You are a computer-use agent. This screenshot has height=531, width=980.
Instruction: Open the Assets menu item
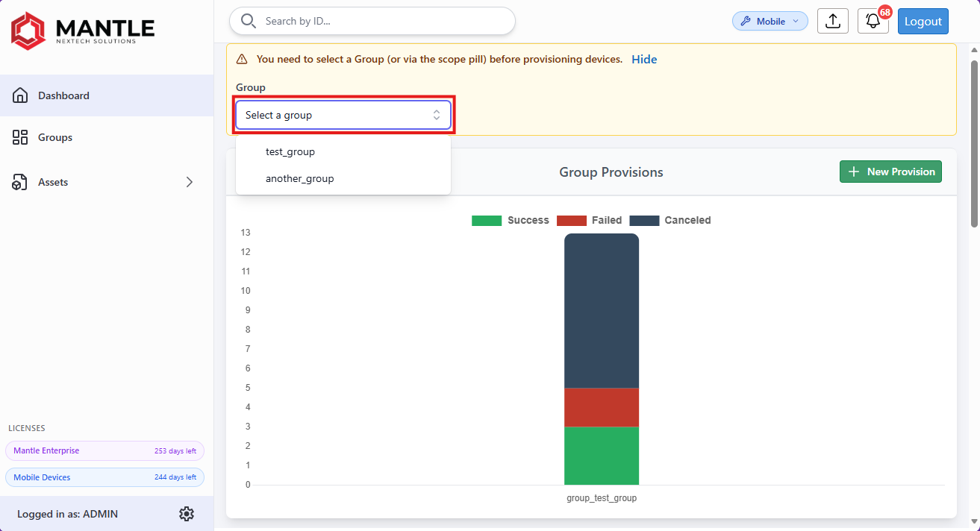[x=107, y=182]
